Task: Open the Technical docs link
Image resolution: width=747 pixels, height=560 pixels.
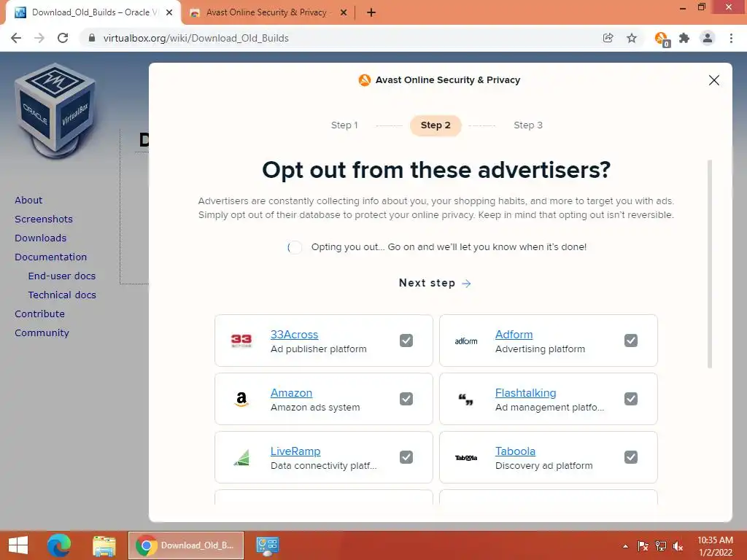Action: (x=62, y=295)
